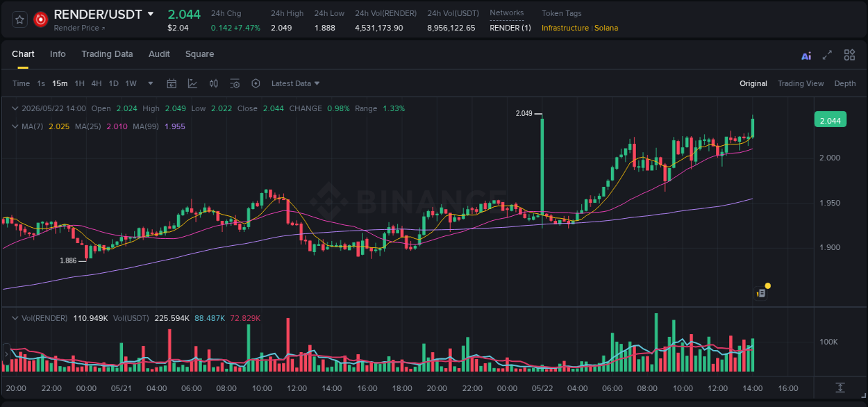Select the 15m interval
This screenshot has height=407, width=868.
60,83
